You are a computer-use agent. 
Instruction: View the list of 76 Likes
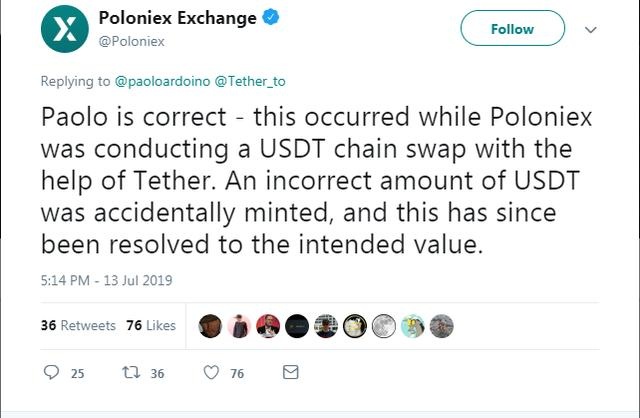(x=152, y=325)
